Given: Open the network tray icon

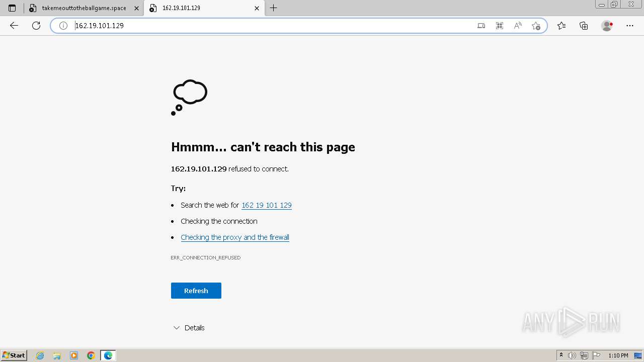Looking at the screenshot, I should 584,355.
